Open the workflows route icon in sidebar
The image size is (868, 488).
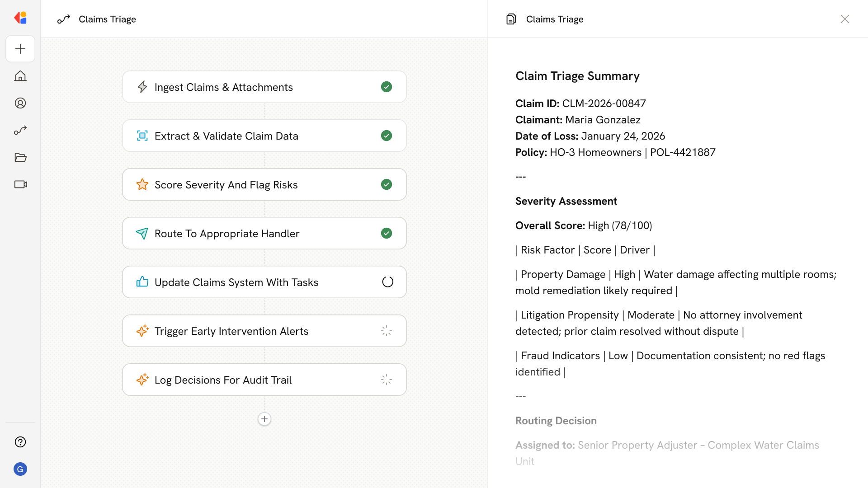point(20,130)
